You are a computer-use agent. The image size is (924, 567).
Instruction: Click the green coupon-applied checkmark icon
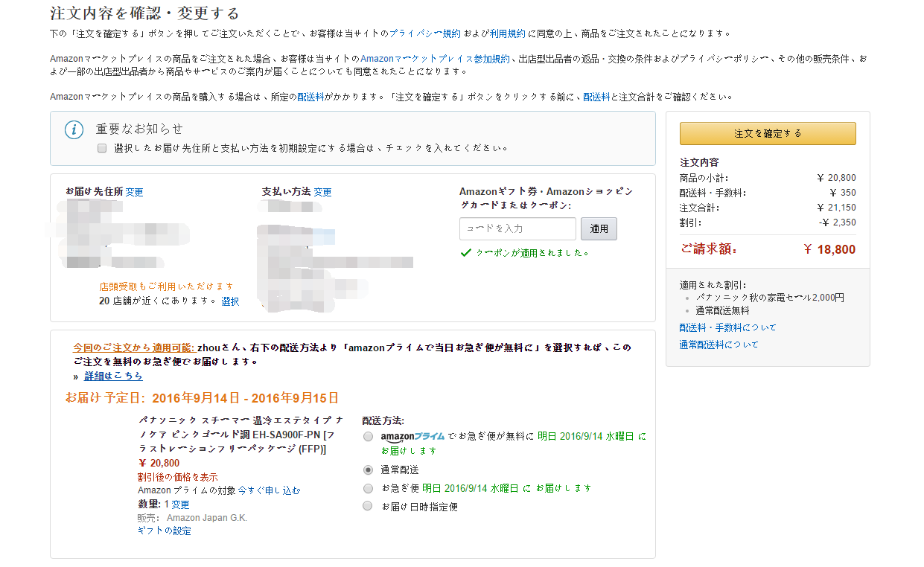[466, 253]
